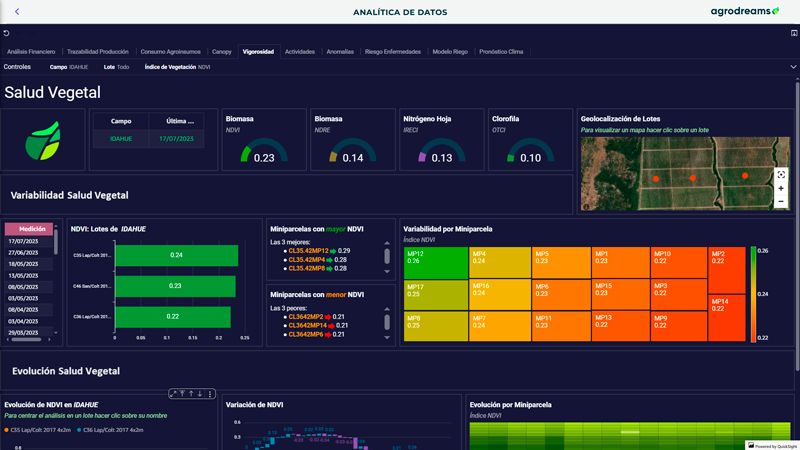Toggle C35 Lap/Colt series in legend

40,429
